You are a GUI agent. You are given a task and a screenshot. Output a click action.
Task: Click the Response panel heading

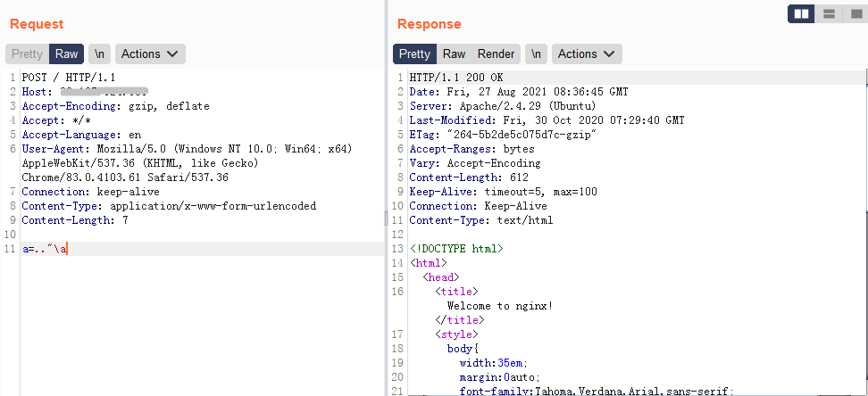point(429,24)
